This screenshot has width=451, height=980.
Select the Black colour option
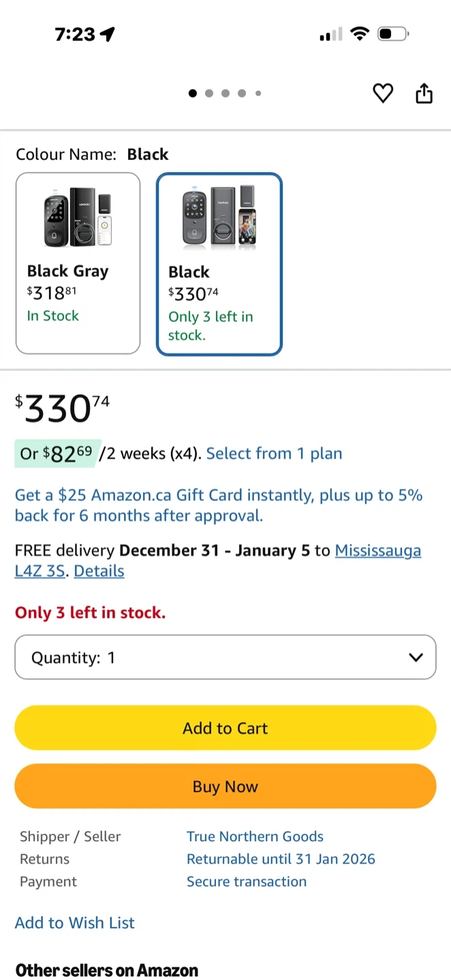pos(219,263)
